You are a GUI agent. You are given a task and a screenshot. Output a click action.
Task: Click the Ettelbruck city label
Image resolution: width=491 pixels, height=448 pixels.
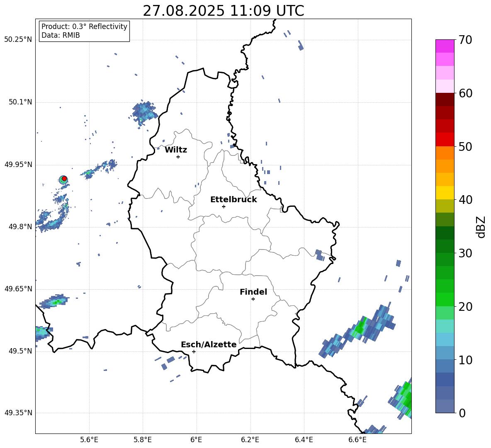(x=233, y=200)
